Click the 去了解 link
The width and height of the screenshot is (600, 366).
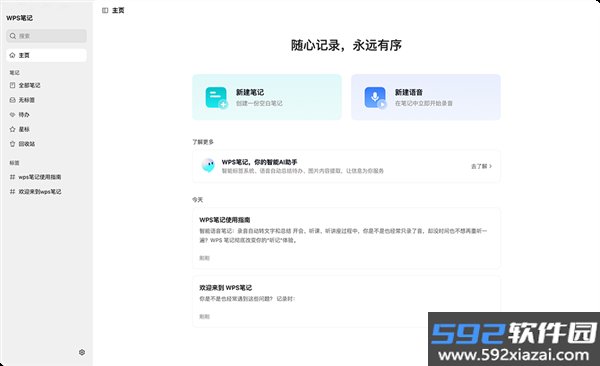pyautogui.click(x=481, y=166)
